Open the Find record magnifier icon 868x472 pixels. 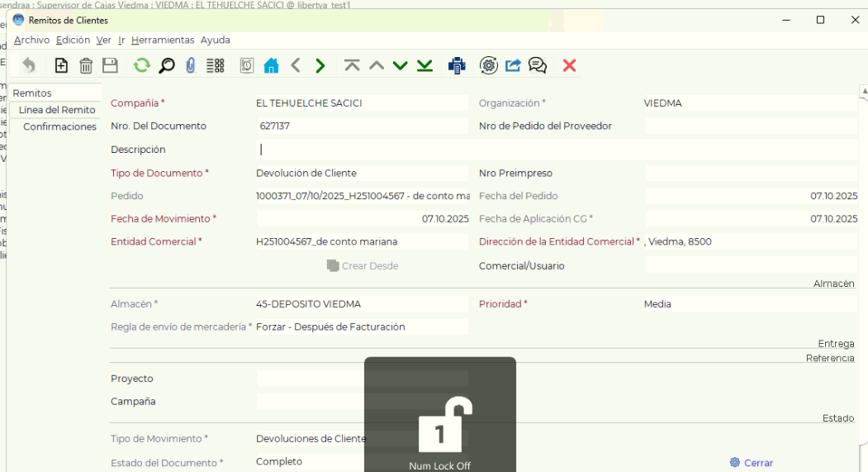tap(167, 65)
